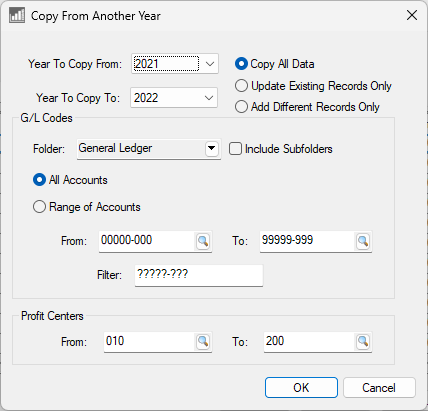The height and width of the screenshot is (411, 428).
Task: Click the Cancel button
Action: (379, 387)
